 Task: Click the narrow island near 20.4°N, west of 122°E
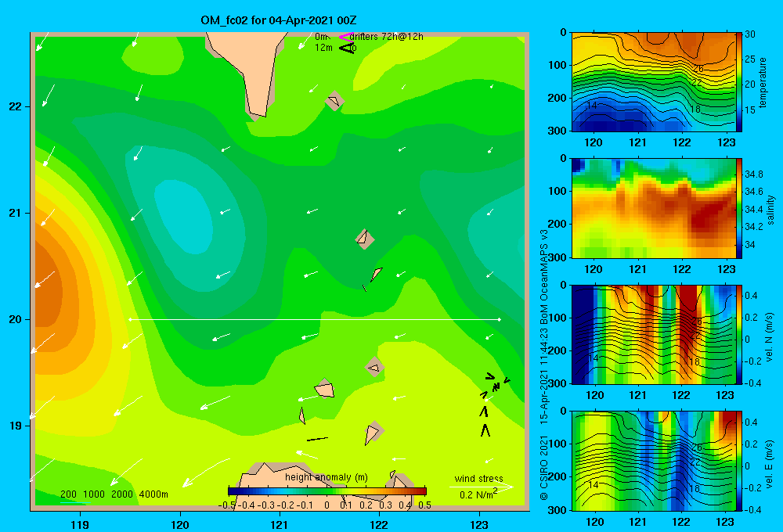(376, 274)
